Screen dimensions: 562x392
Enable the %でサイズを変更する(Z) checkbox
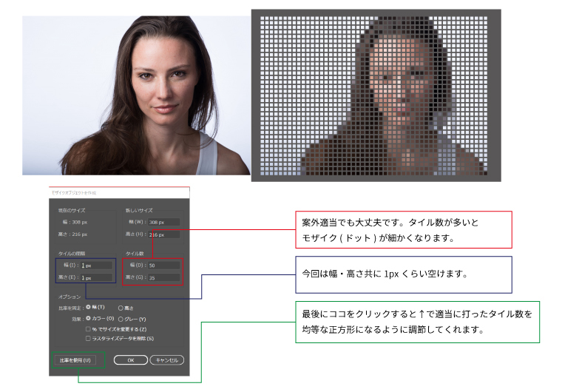pos(89,328)
